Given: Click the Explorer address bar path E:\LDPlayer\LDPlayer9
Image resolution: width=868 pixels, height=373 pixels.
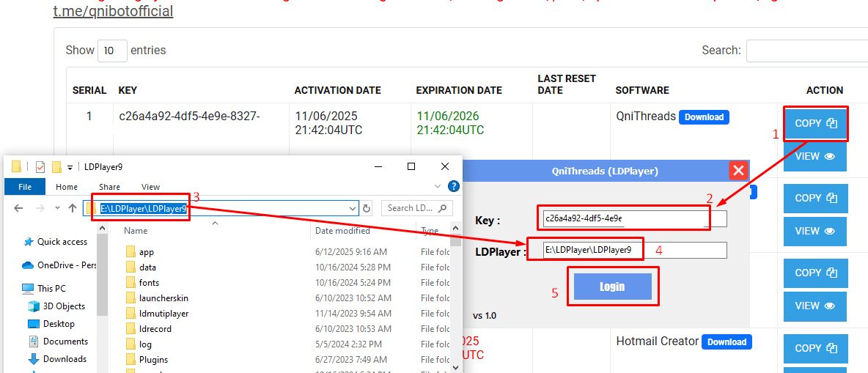Looking at the screenshot, I should point(144,208).
